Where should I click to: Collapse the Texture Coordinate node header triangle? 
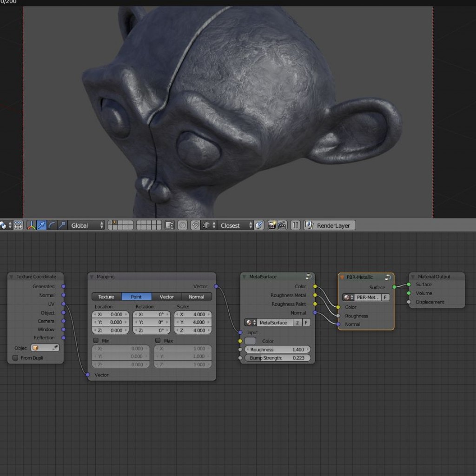pos(10,277)
